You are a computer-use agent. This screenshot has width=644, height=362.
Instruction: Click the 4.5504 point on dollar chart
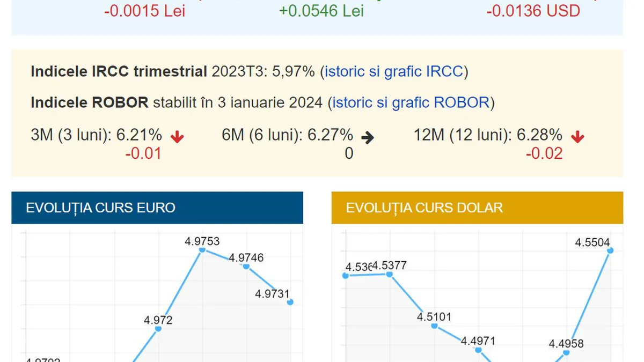coord(610,250)
